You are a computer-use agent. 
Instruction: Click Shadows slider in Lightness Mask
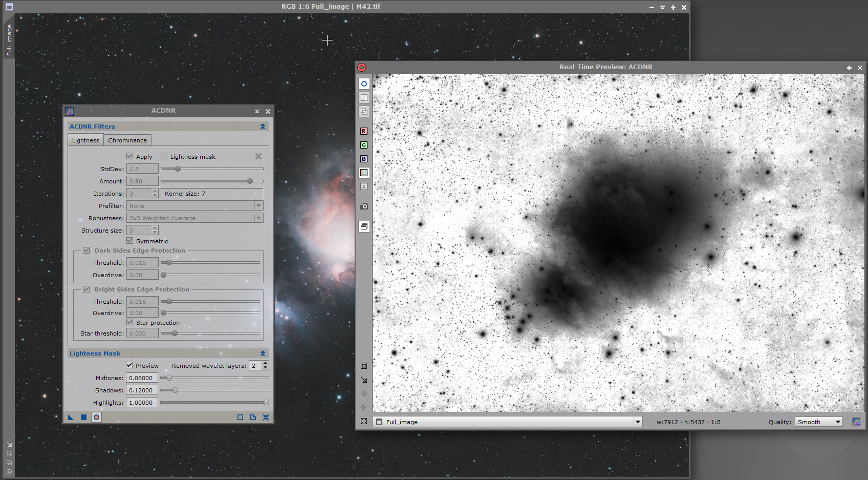tap(214, 390)
